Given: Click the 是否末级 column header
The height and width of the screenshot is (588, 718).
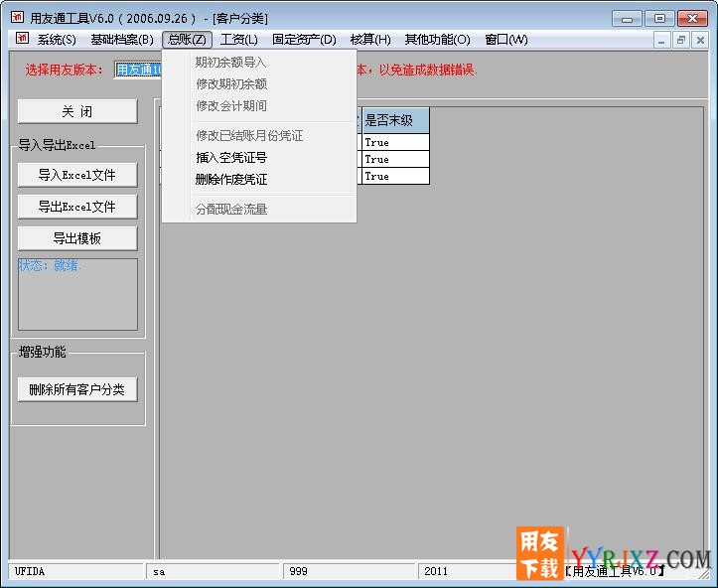Looking at the screenshot, I should [395, 120].
